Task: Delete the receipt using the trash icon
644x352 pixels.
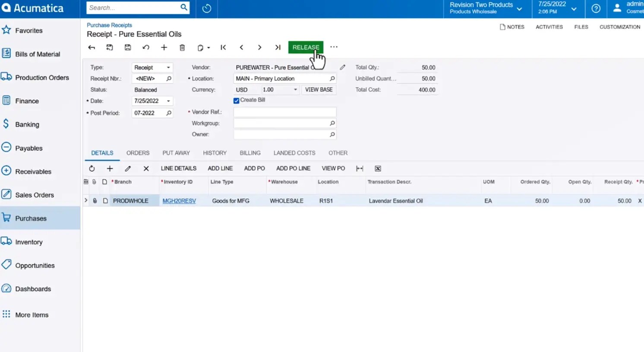Action: point(182,48)
